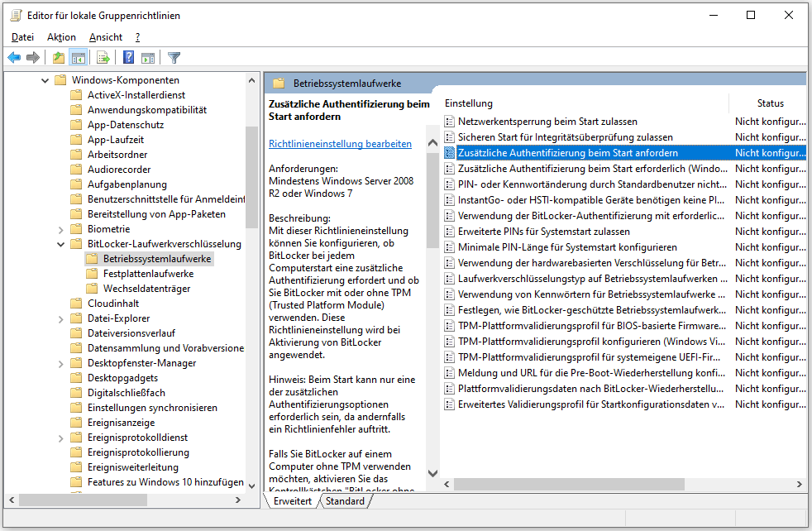Click the Filter funnel toolbar icon
812x531 pixels.
coord(174,58)
